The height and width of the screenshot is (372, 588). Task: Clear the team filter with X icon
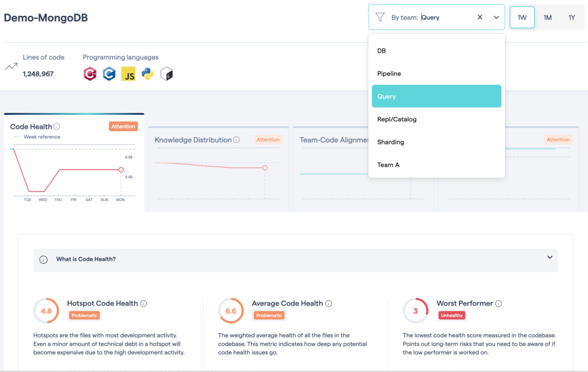[480, 17]
